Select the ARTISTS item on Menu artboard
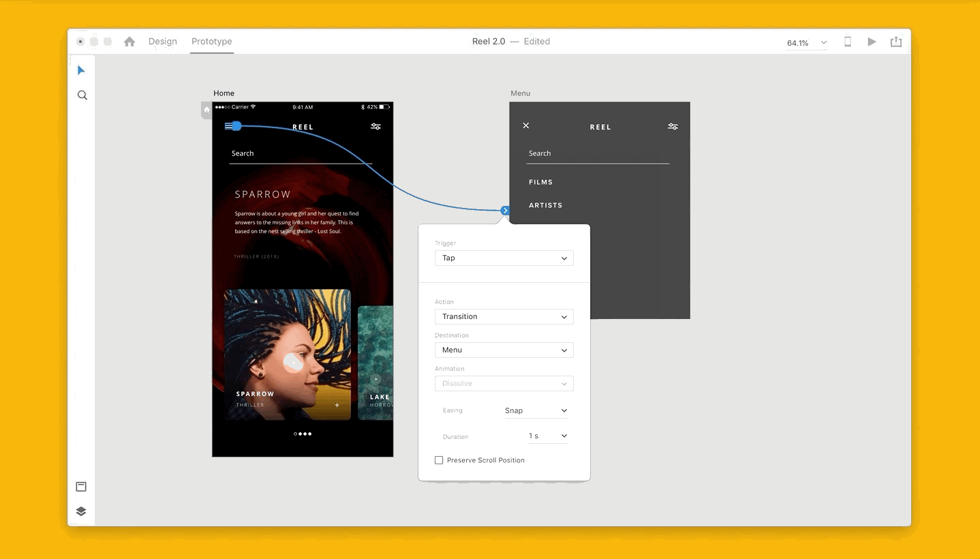The height and width of the screenshot is (559, 980). point(546,205)
